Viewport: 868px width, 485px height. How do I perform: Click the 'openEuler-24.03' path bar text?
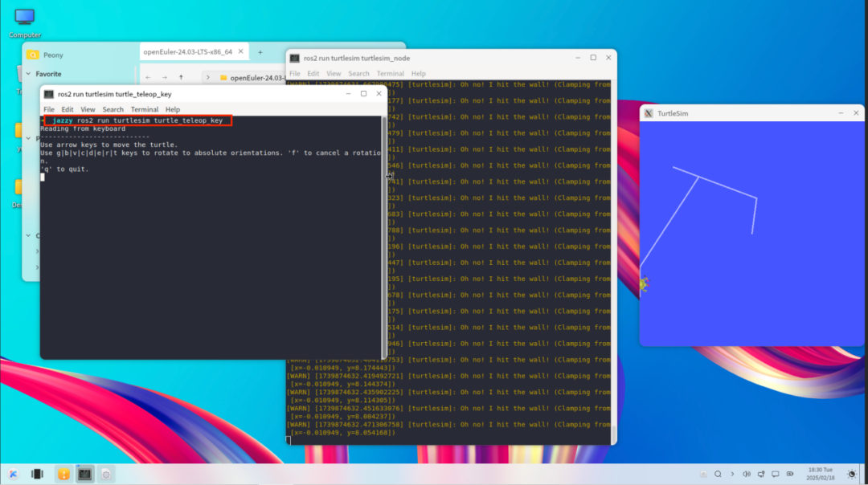click(x=257, y=78)
